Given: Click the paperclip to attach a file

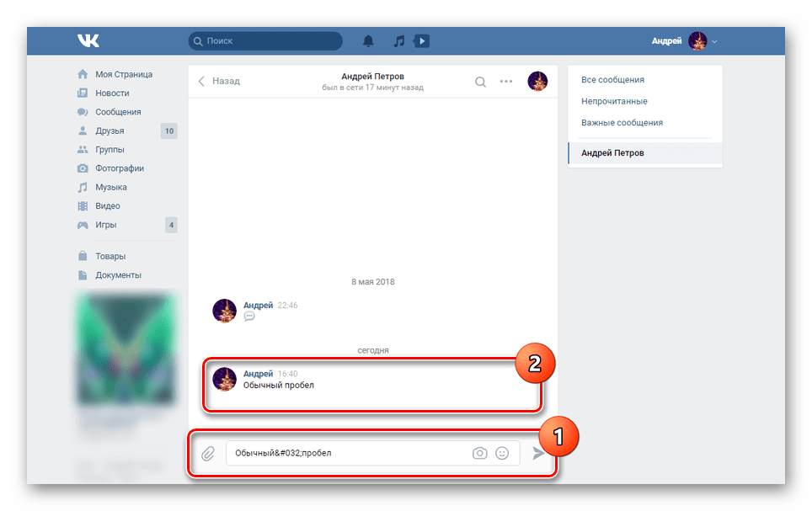Looking at the screenshot, I should [209, 453].
